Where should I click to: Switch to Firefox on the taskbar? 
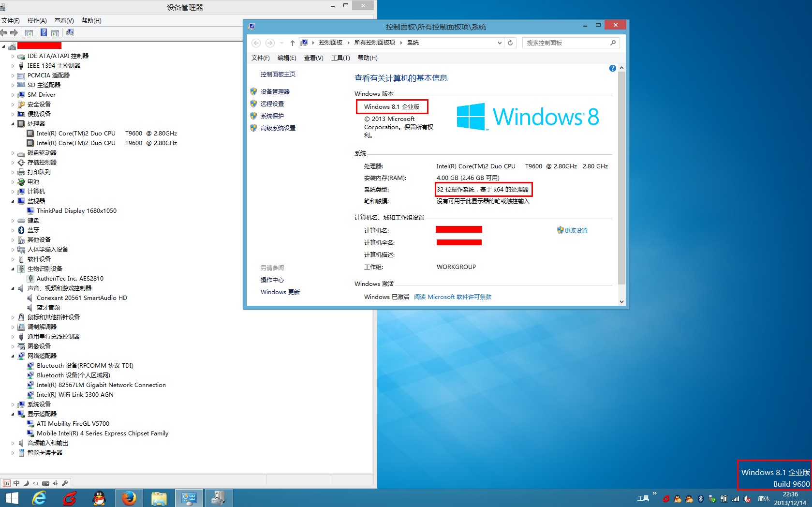pos(129,498)
